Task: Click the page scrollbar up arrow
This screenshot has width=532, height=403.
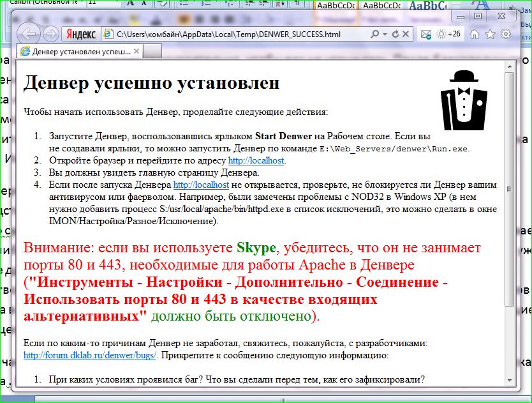Action: (x=510, y=66)
